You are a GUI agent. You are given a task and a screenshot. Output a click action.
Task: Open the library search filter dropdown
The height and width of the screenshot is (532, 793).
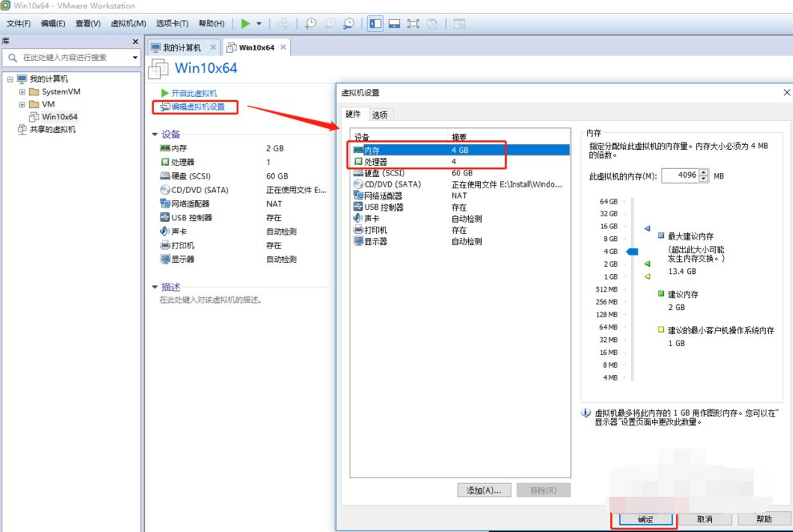(x=135, y=58)
